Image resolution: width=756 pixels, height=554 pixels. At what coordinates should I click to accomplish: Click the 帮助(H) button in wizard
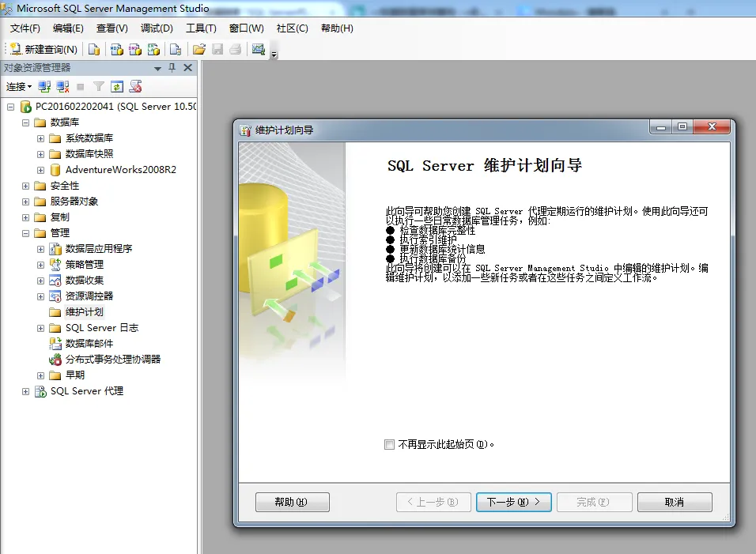click(292, 502)
